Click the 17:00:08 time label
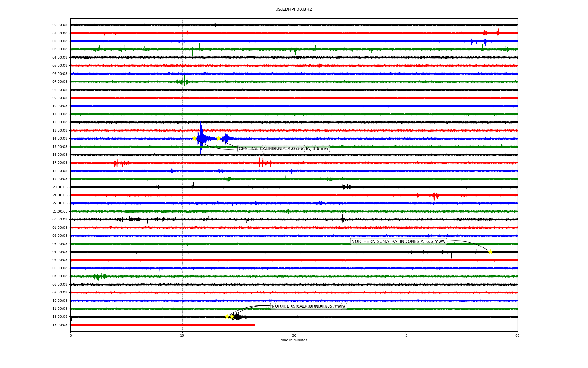The image size is (588, 368). (60, 163)
